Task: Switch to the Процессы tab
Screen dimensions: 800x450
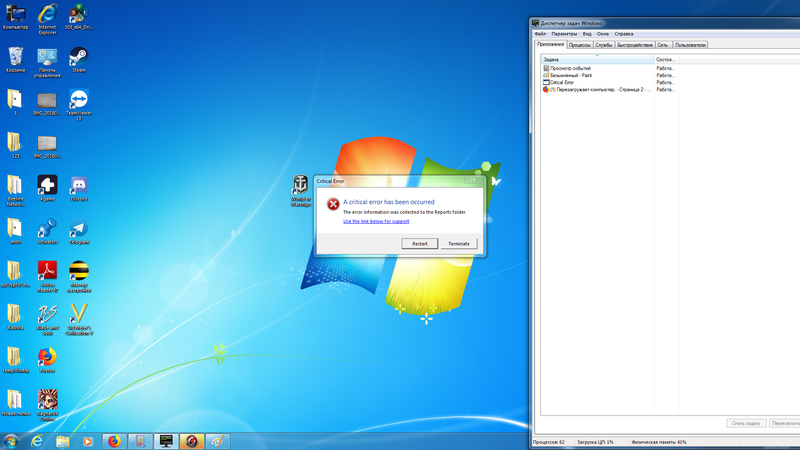Action: (x=580, y=45)
